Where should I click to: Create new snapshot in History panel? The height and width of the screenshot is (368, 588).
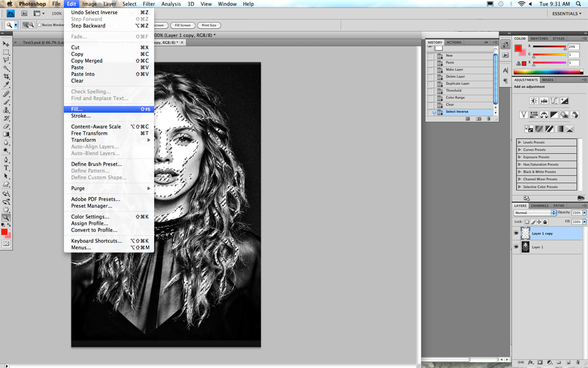(479, 119)
